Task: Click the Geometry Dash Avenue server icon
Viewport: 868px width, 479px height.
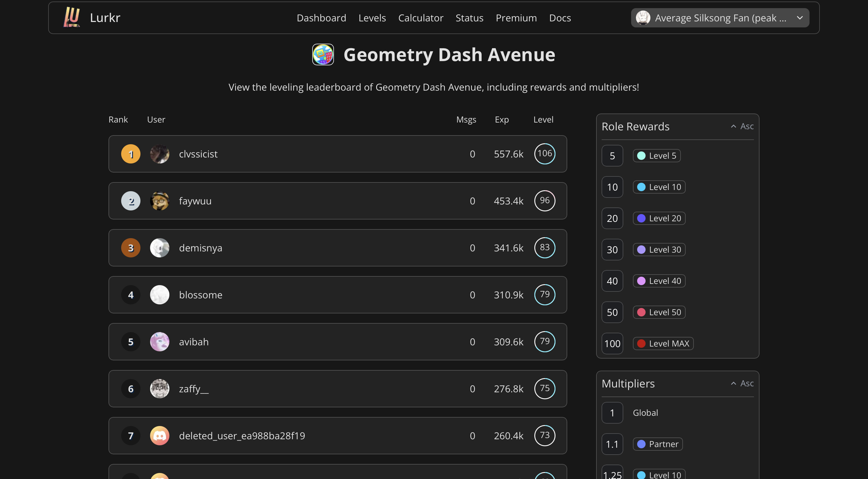Action: (x=323, y=54)
